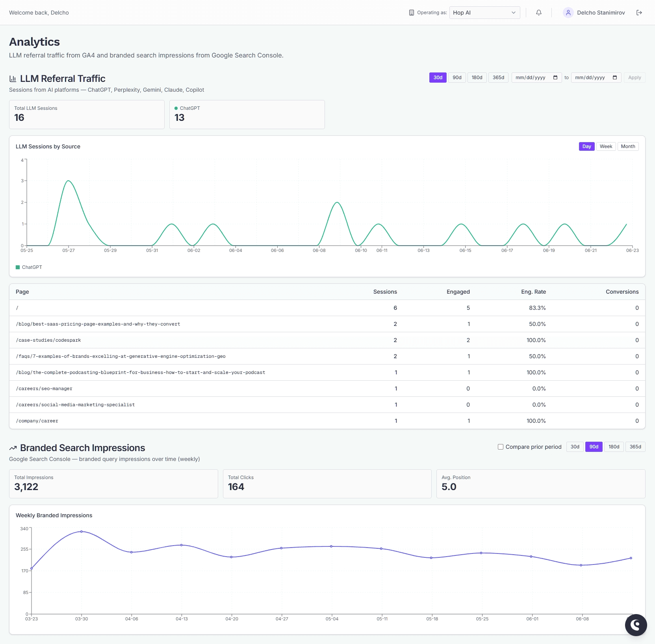Select 365d range for Branded Search Impressions
Viewport: 655px width, 644px height.
[x=635, y=447]
